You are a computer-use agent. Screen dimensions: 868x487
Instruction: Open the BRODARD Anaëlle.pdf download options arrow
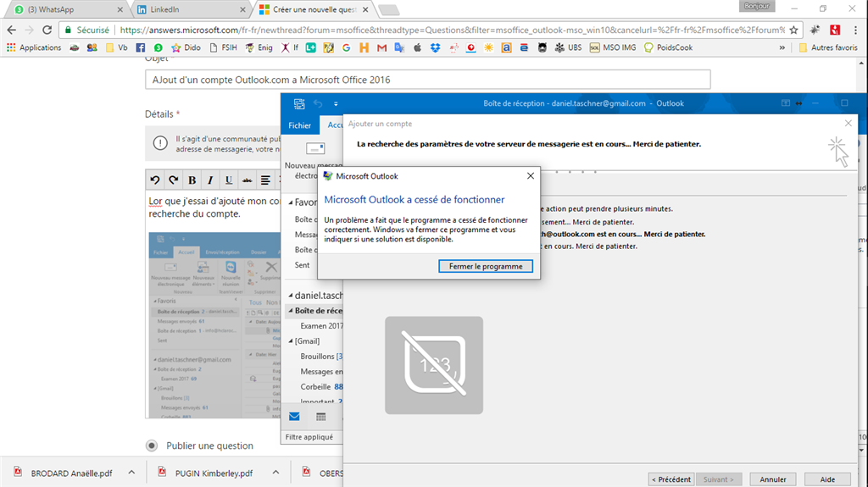(131, 473)
